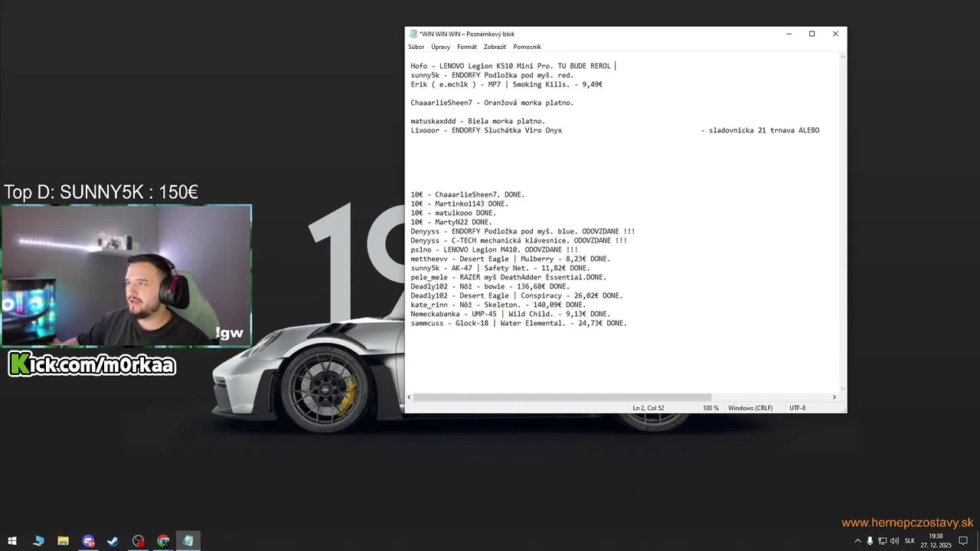Minimize the Notepad window

789,34
